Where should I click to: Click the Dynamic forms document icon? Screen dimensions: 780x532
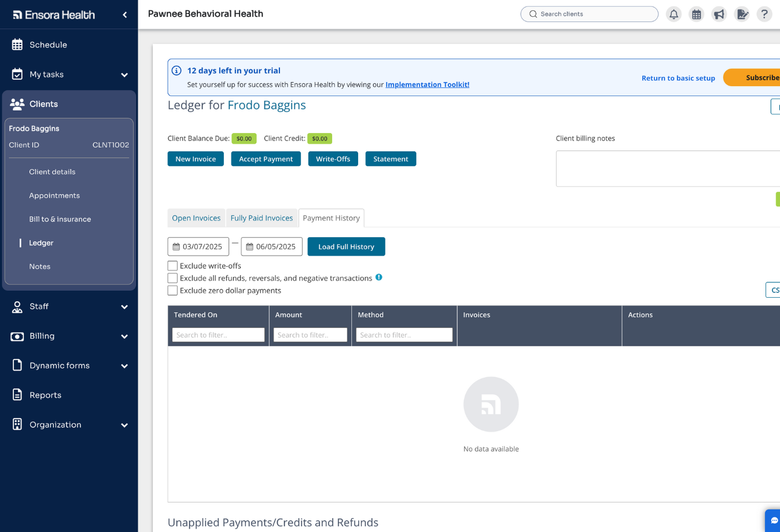click(17, 365)
